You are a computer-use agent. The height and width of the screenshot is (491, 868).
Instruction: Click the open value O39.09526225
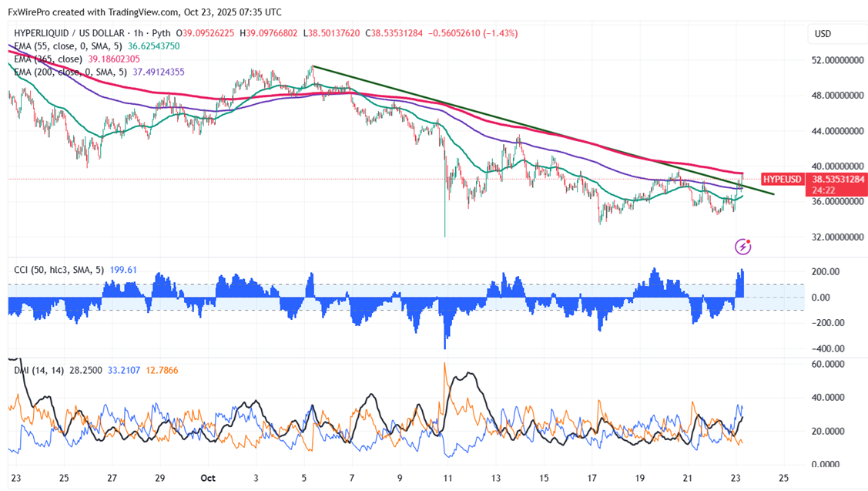[x=206, y=33]
